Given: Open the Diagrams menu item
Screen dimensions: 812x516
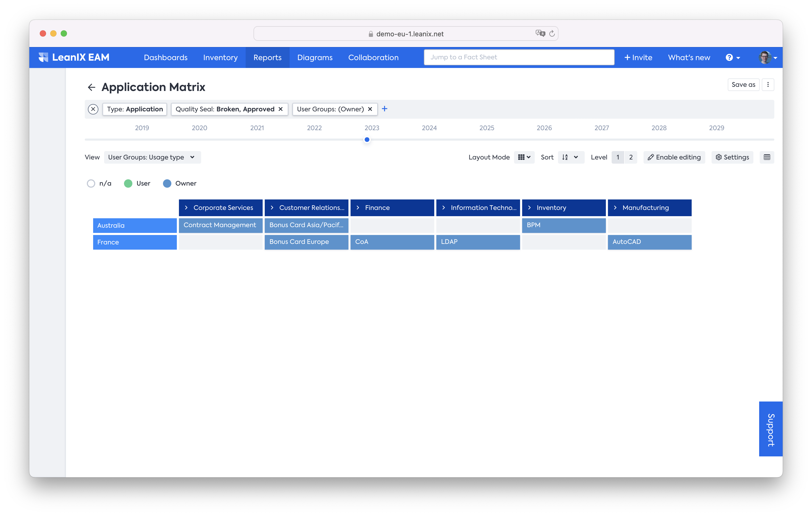Looking at the screenshot, I should click(x=315, y=58).
